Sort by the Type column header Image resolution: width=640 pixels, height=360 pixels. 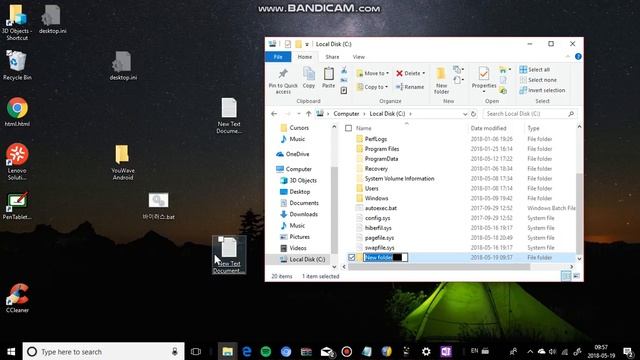tap(533, 128)
